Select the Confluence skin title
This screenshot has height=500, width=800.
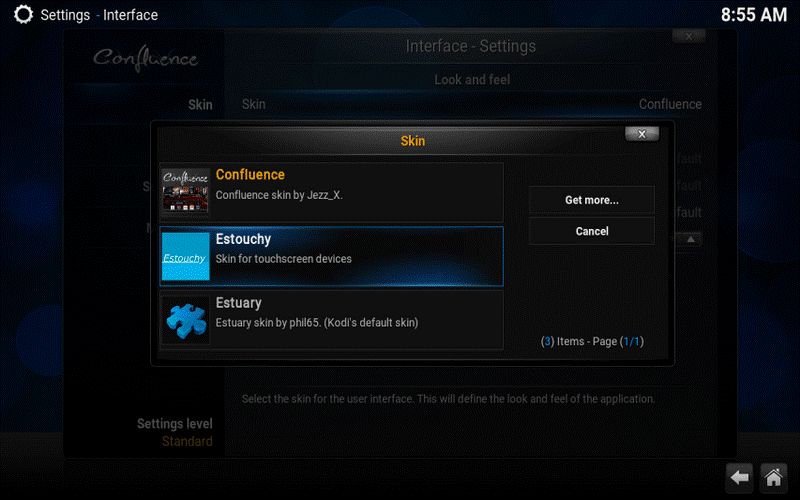(250, 174)
